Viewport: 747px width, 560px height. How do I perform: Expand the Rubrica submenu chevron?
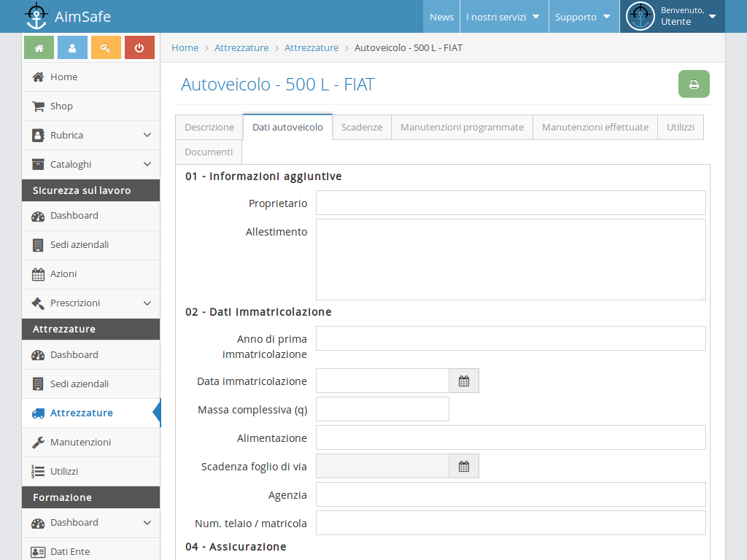coord(147,135)
